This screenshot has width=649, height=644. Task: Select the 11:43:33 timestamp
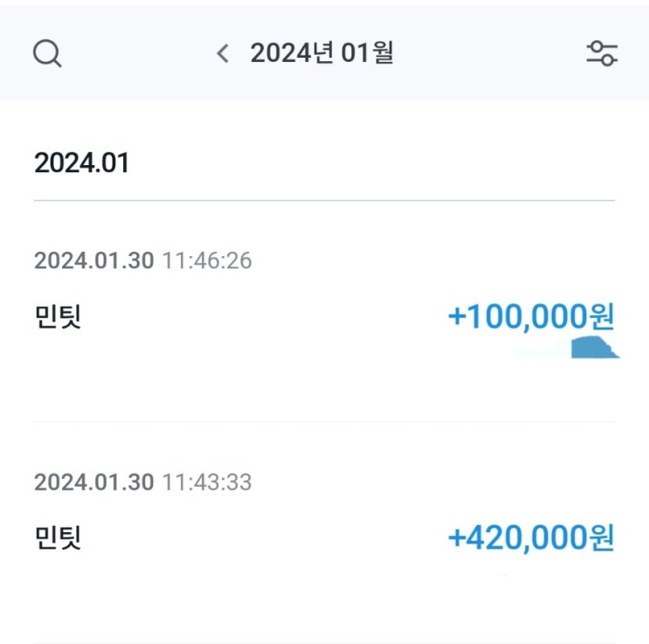[207, 481]
